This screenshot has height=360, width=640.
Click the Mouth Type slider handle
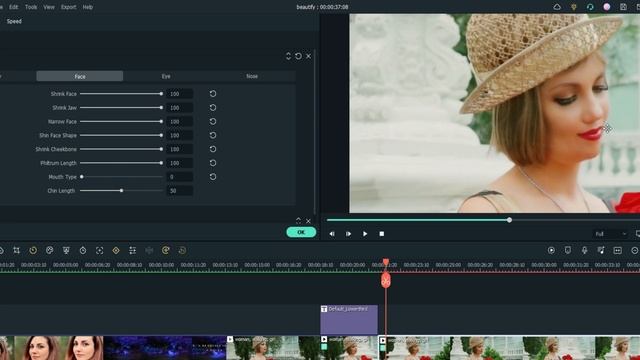click(x=82, y=177)
